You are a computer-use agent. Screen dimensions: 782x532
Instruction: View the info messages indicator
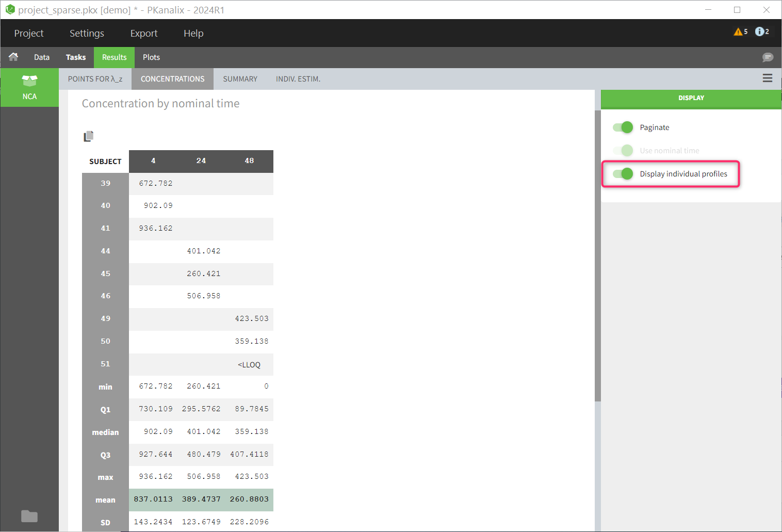(x=761, y=32)
